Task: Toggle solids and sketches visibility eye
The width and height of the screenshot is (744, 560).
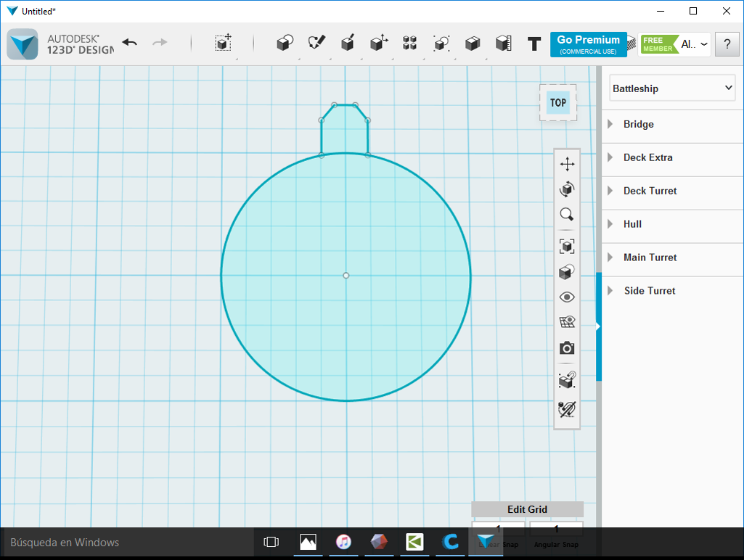Action: tap(567, 297)
